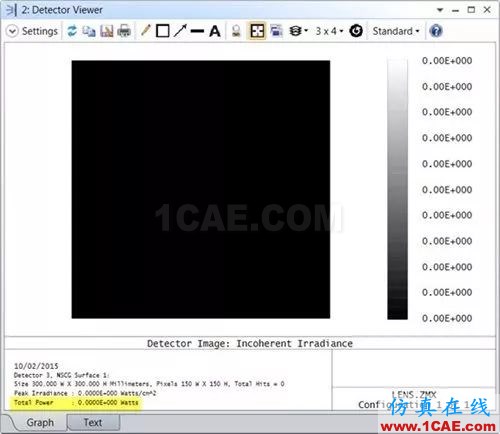Viewport: 500px width, 434px height.
Task: Switch to the Graph tab
Action: 40,423
